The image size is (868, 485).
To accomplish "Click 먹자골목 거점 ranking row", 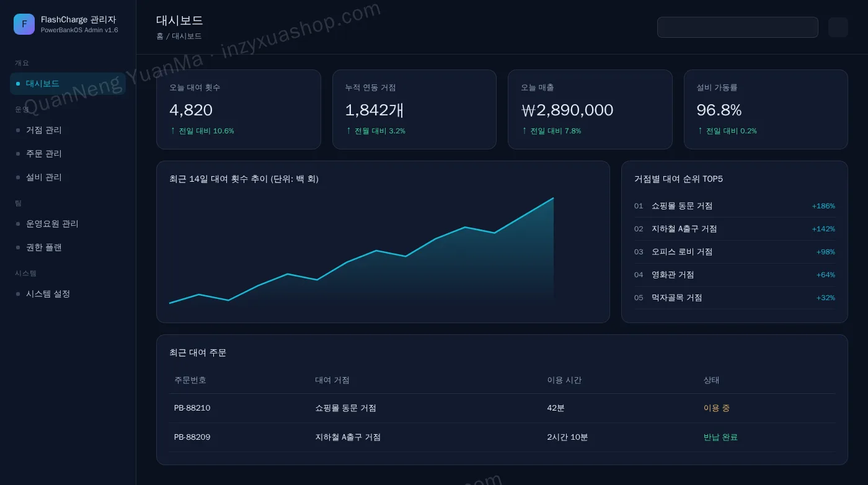I will (735, 298).
